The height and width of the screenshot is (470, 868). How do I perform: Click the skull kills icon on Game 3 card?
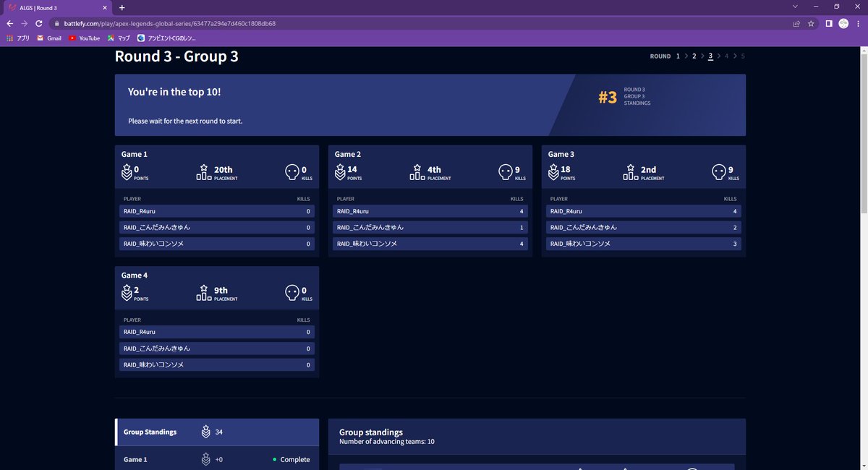pyautogui.click(x=720, y=171)
